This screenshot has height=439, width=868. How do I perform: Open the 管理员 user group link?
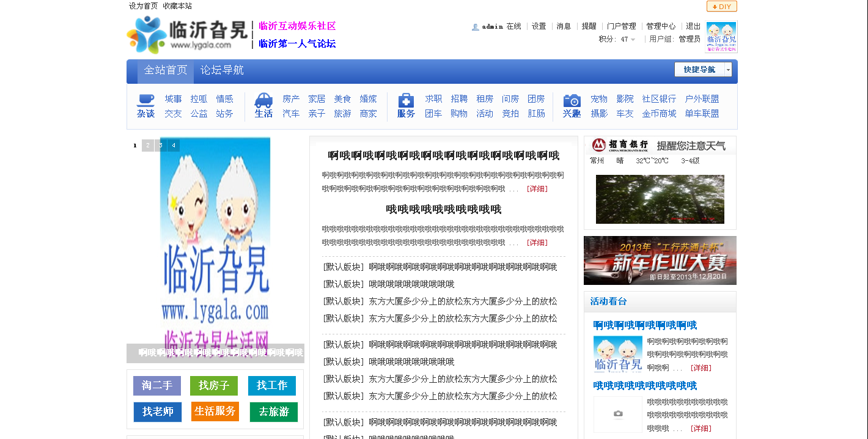point(689,39)
